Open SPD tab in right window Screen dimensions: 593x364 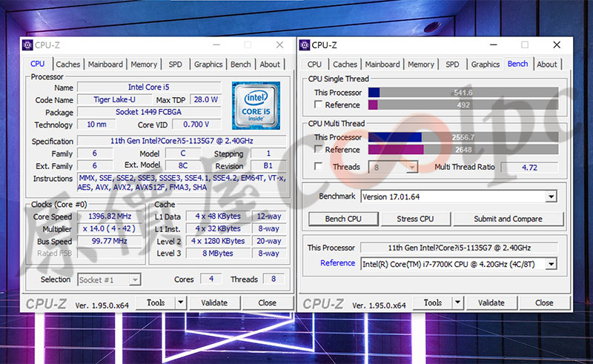(x=452, y=64)
